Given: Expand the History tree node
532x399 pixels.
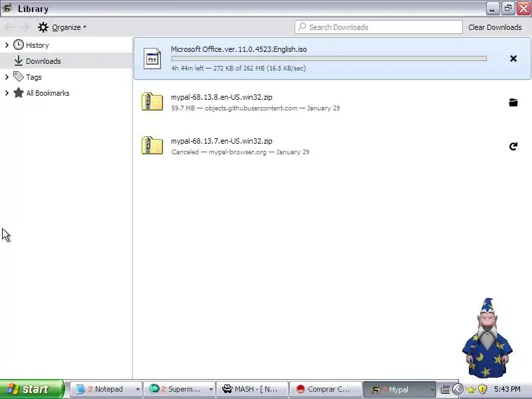Looking at the screenshot, I should click(7, 45).
